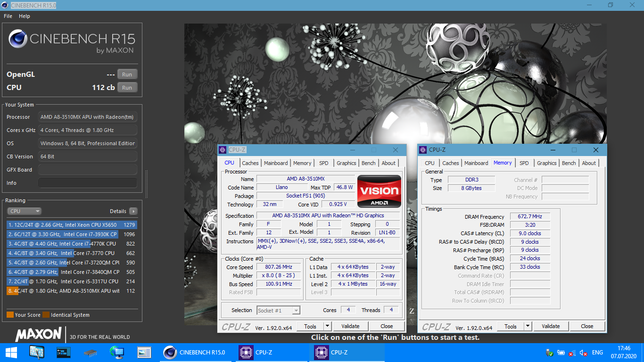
Task: Select ranking row Intel Core i7-4770K
Action: click(x=72, y=244)
